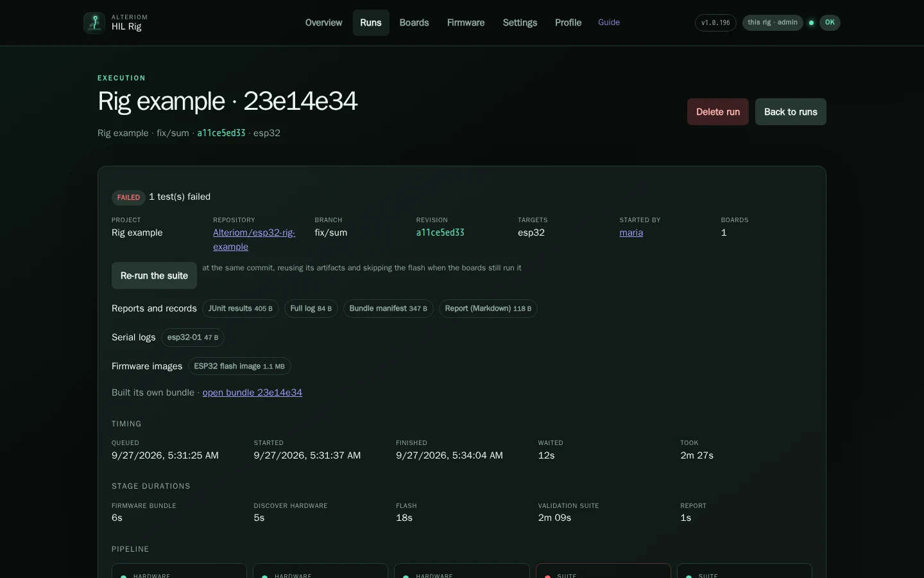Open the bundle 23e14e34 link
This screenshot has height=578, width=924.
tap(252, 392)
